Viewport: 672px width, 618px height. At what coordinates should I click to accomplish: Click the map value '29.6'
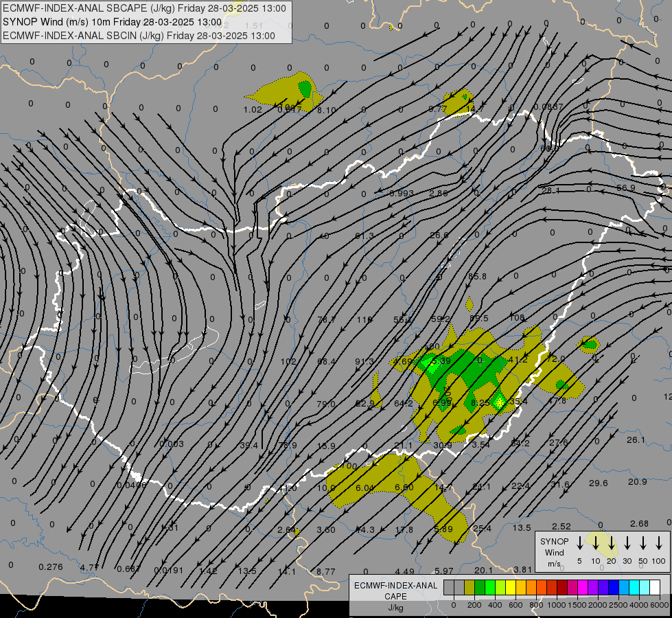click(x=599, y=483)
